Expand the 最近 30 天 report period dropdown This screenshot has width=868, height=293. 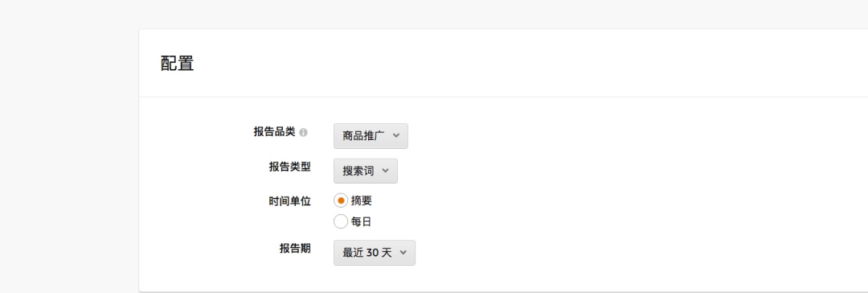coord(375,253)
